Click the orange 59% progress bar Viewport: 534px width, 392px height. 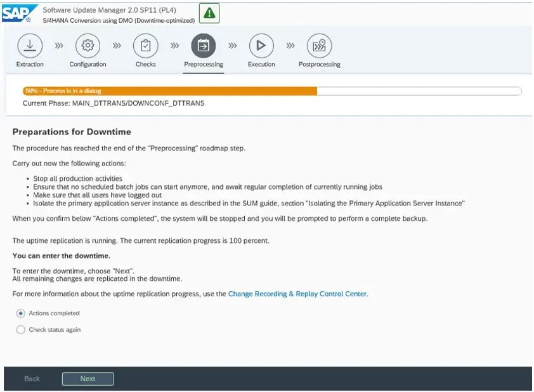tap(170, 91)
